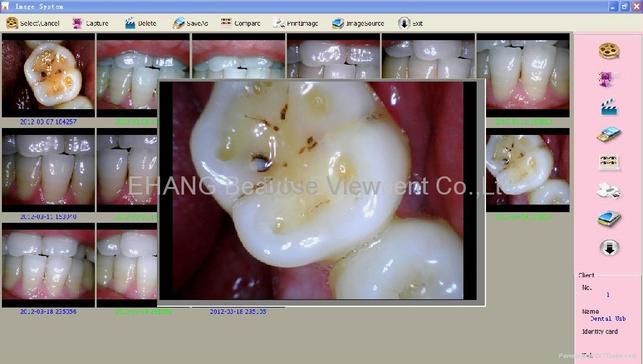Image resolution: width=643 pixels, height=364 pixels.
Task: Click the timestamp text "2012-03-18 235056"
Action: 48,311
